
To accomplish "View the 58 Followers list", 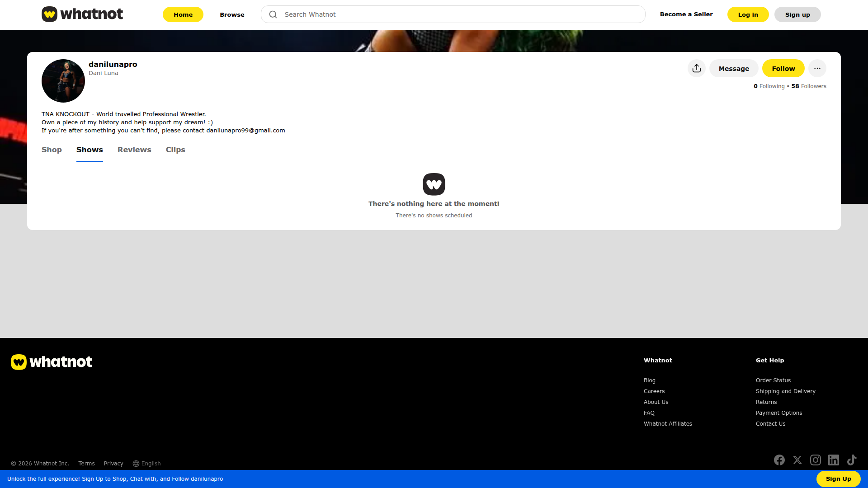I will click(x=809, y=86).
